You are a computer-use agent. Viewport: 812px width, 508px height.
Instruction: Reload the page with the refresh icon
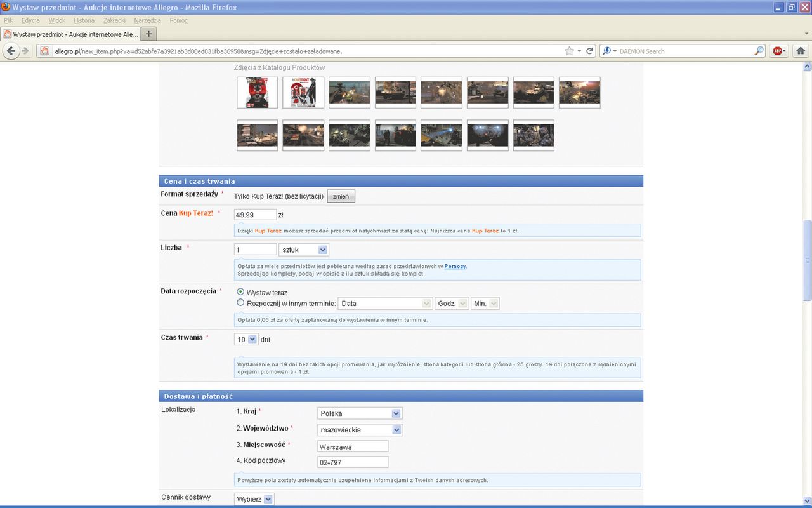589,51
